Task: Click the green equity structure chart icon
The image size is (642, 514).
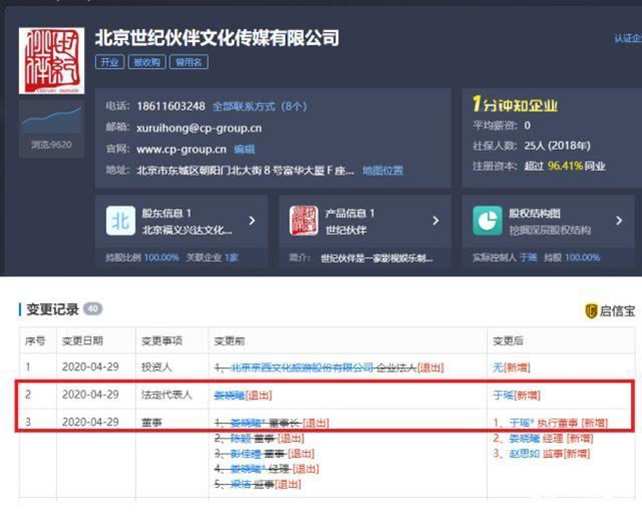Action: [487, 220]
